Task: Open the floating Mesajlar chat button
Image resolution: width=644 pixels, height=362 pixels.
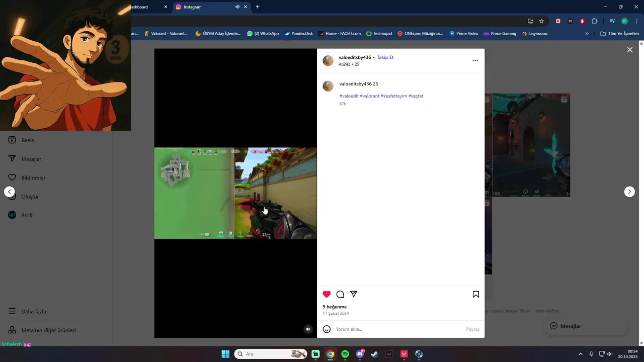Action: [x=586, y=326]
